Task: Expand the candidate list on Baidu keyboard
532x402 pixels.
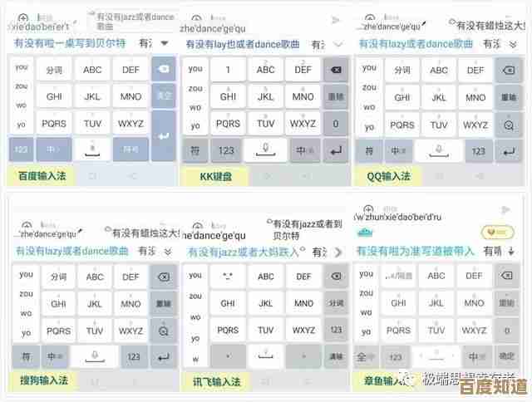Action: (165, 43)
